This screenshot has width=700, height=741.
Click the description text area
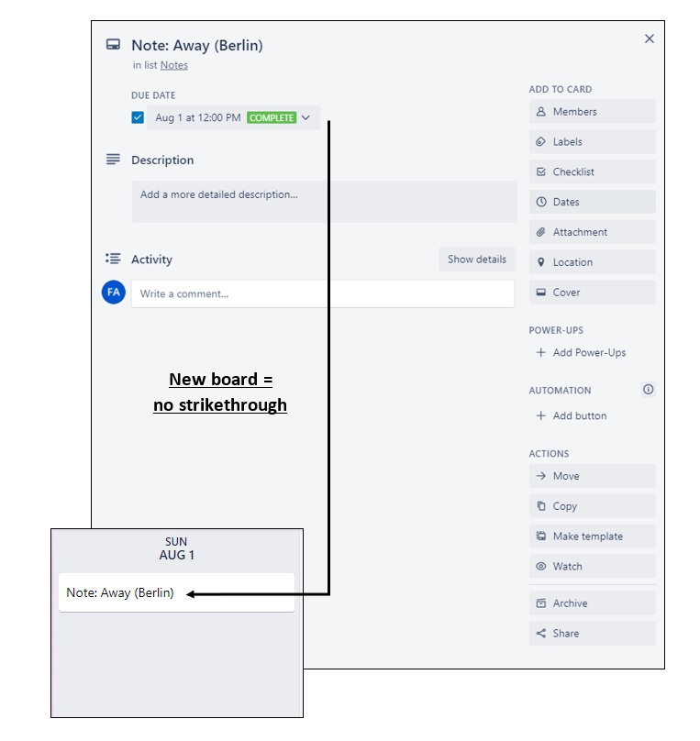(x=324, y=202)
